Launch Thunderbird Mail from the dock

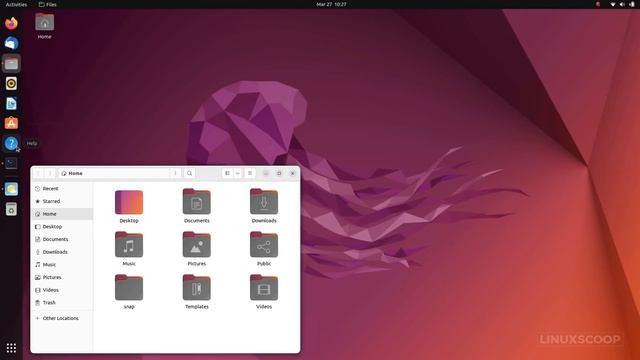point(11,43)
